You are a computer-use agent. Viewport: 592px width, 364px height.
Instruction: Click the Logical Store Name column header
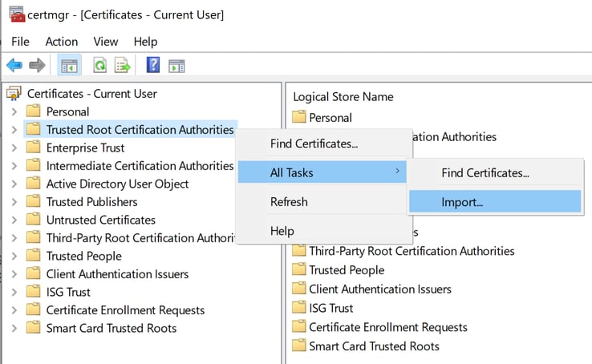coord(343,97)
